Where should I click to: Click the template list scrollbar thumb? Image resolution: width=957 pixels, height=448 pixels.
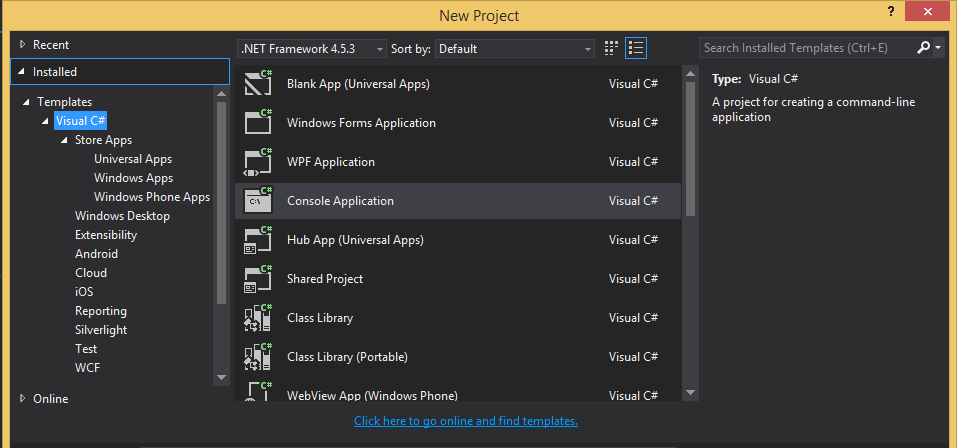pyautogui.click(x=690, y=149)
